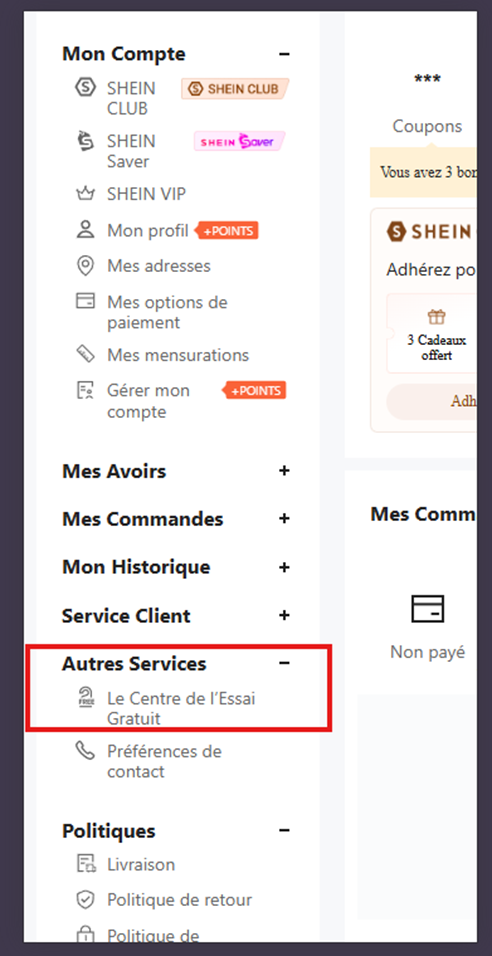The image size is (492, 956).
Task: Go to Mes adresses
Action: [x=159, y=266]
